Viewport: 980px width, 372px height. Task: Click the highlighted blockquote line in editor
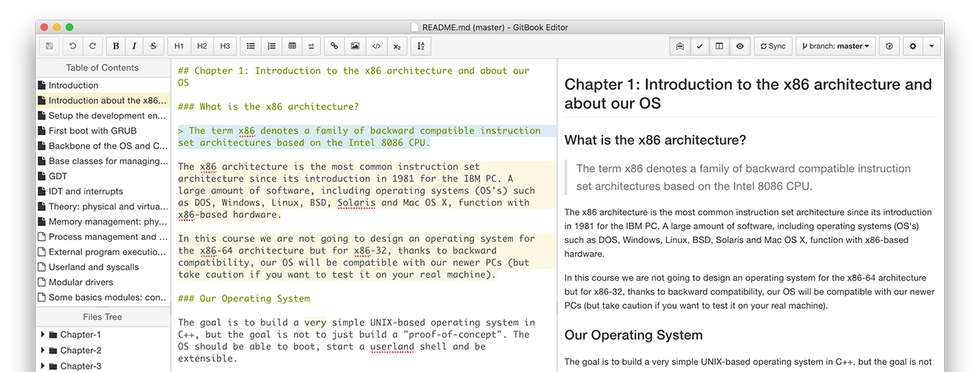366,137
